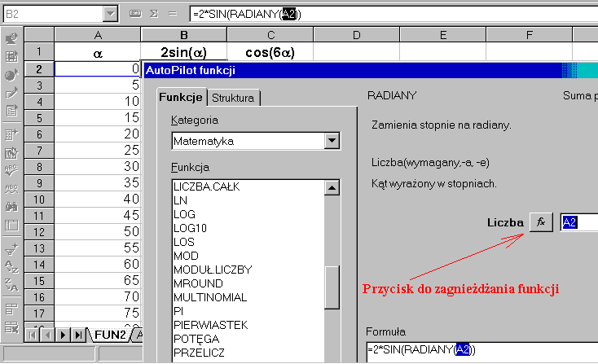Image resolution: width=598 pixels, height=364 pixels.
Task: Sort descending with Z-A icon
Action: click(11, 285)
